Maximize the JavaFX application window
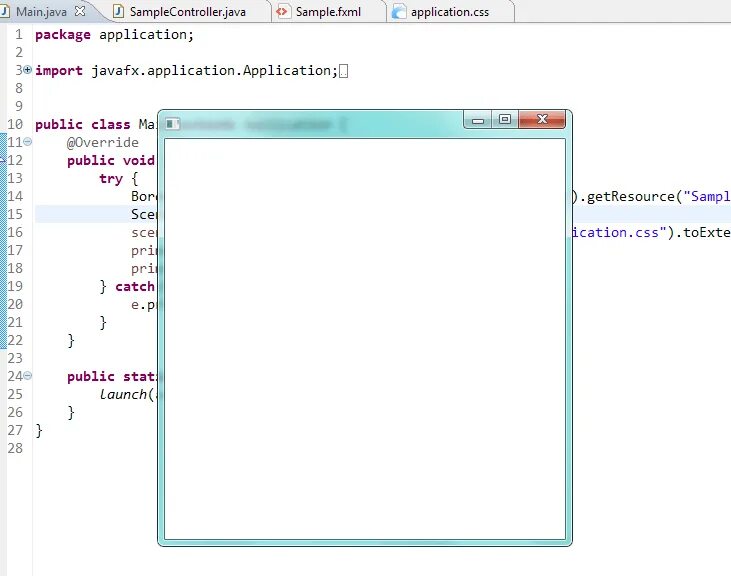The image size is (731, 576). 505,119
